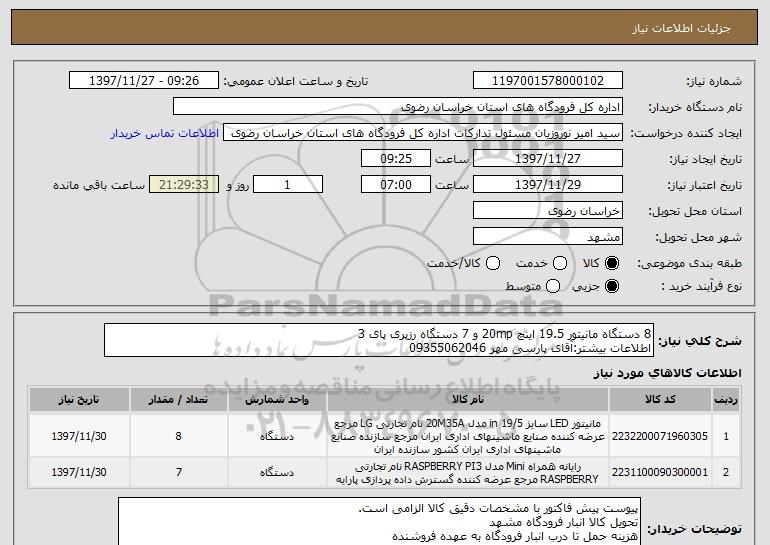770x545 pixels.
Task: Click the creation date 1397/11/27 field
Action: click(x=548, y=159)
